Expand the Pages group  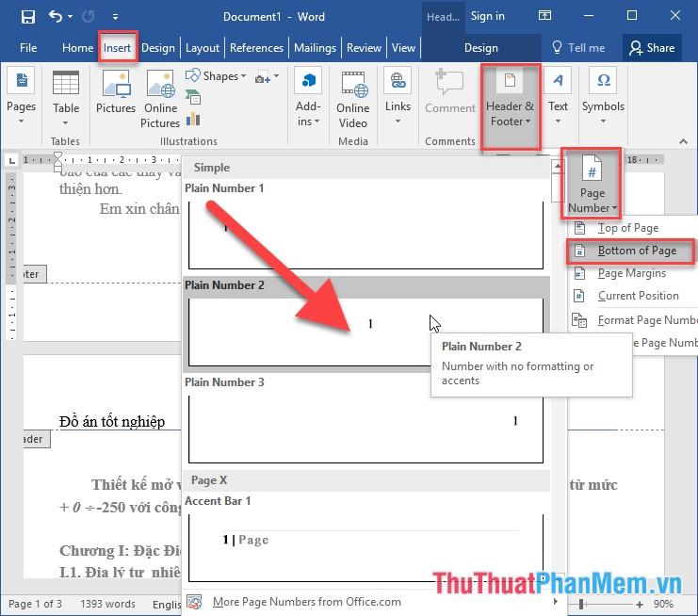tap(21, 97)
